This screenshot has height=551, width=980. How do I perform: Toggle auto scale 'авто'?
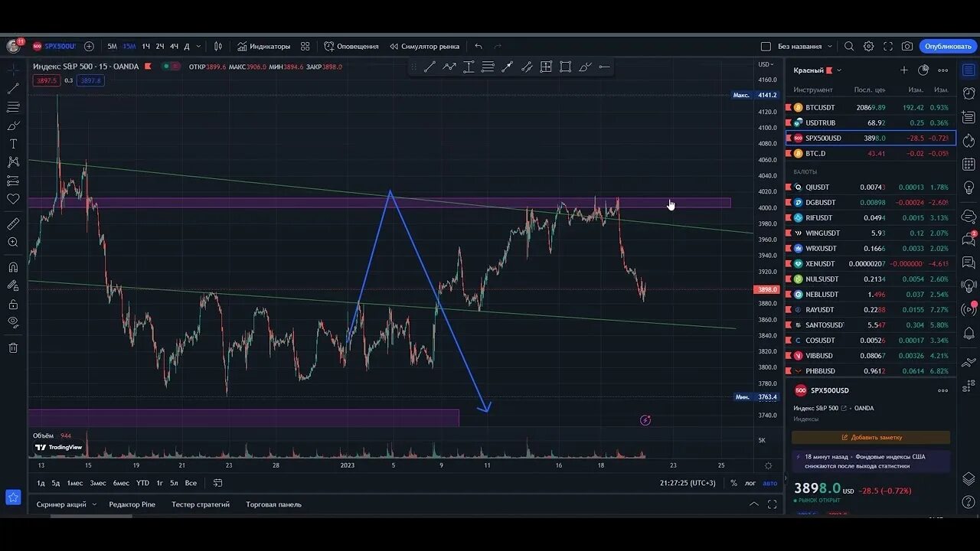pos(769,483)
